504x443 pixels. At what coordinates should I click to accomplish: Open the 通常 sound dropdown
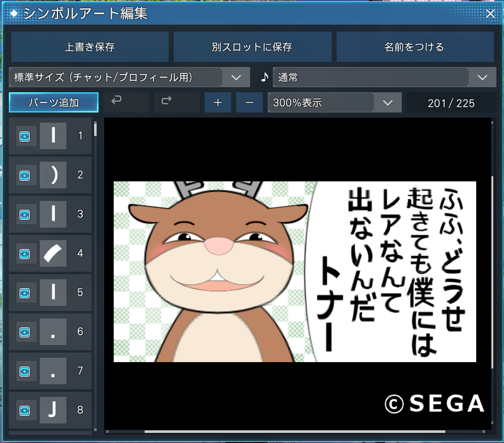click(385, 77)
